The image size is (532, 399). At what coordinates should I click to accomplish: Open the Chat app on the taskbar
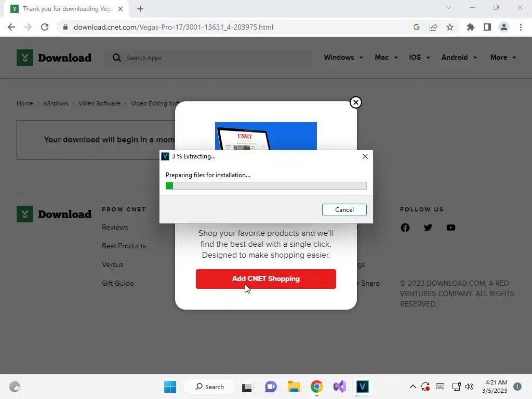270,387
